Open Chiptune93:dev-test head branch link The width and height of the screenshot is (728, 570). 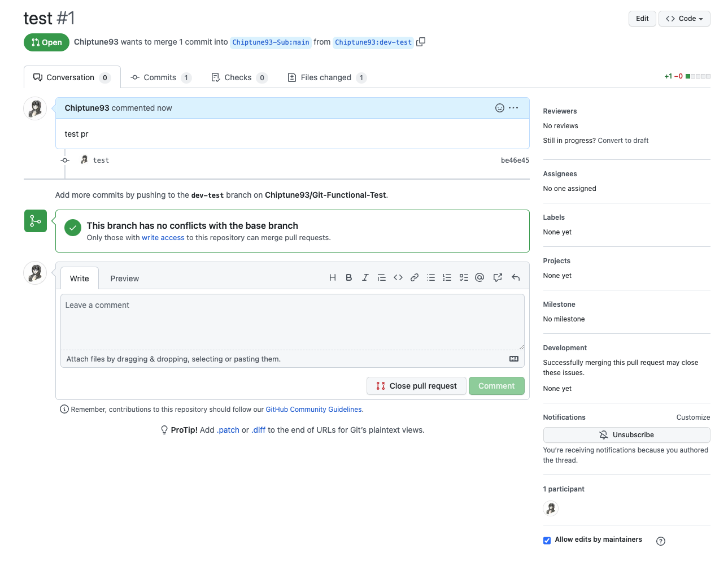click(x=373, y=42)
